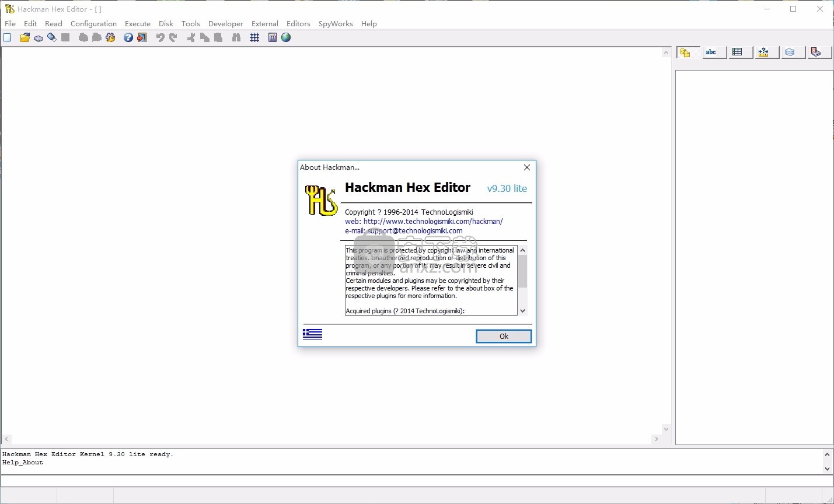Open the External menu

click(265, 23)
